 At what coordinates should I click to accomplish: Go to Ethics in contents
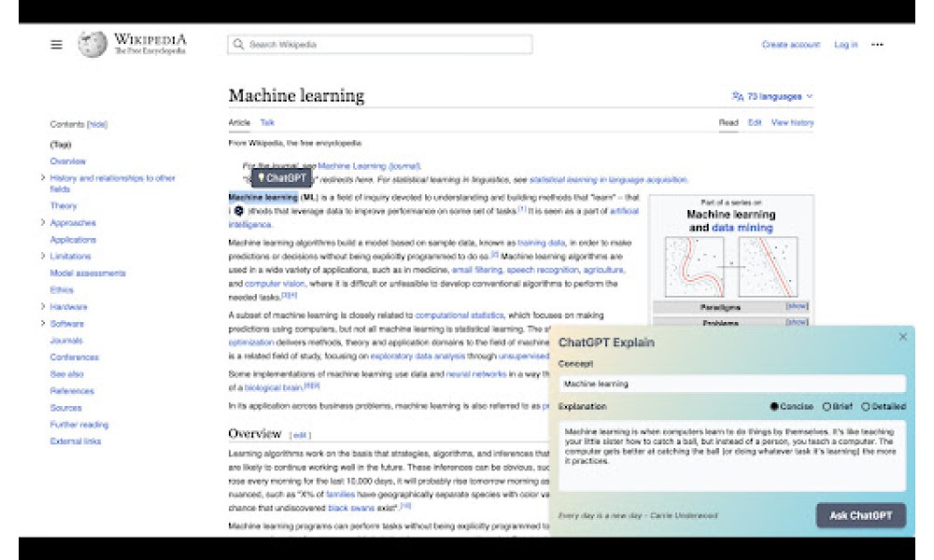pos(62,290)
